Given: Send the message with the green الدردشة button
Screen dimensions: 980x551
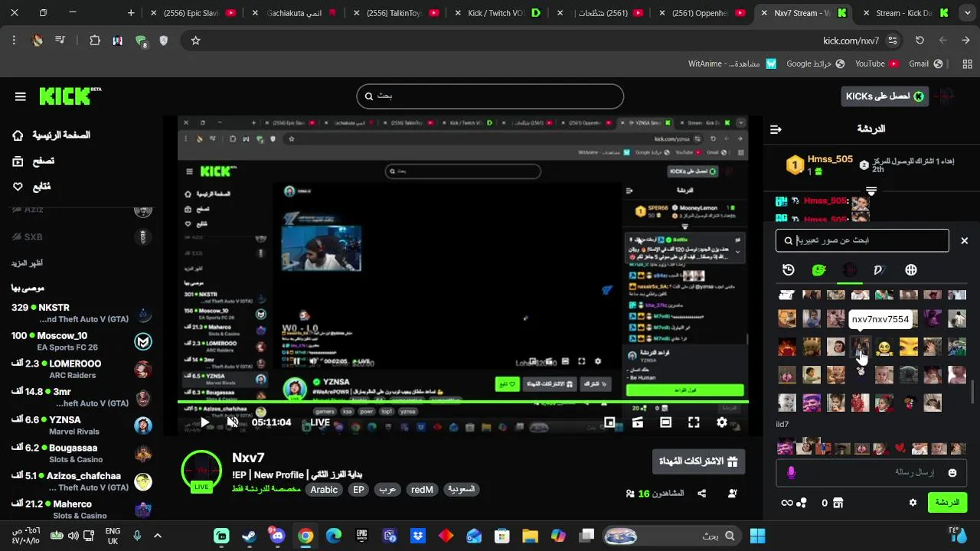Looking at the screenshot, I should [x=947, y=503].
